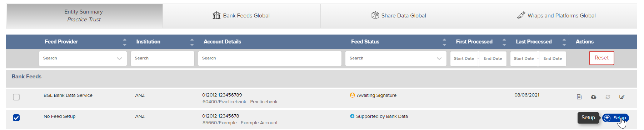Click the Account Details search field

click(270, 58)
